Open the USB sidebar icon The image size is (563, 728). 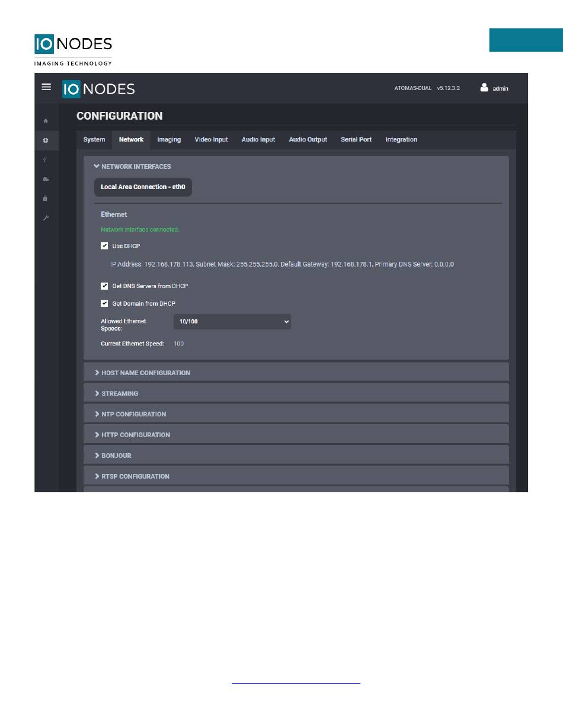(46, 160)
